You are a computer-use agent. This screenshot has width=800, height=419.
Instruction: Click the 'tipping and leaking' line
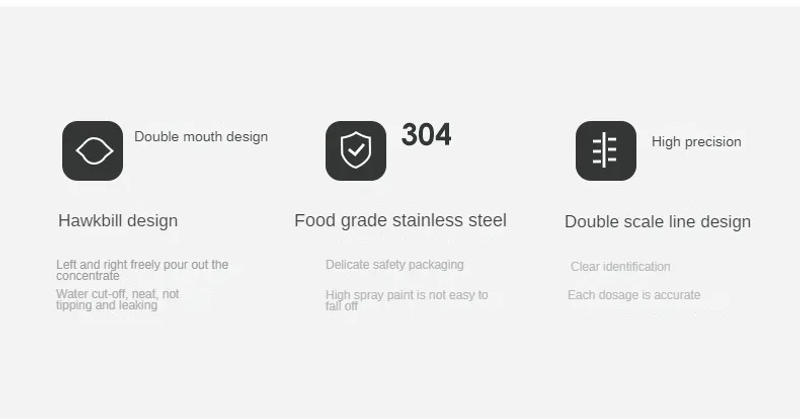106,305
